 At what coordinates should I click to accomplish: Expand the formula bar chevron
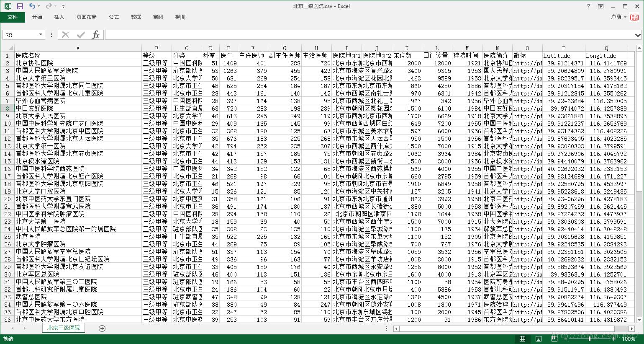(x=638, y=35)
